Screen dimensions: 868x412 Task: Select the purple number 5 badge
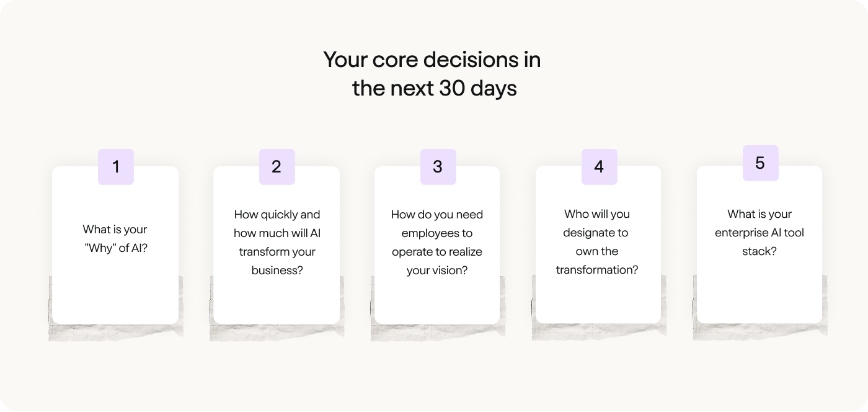[x=760, y=163]
